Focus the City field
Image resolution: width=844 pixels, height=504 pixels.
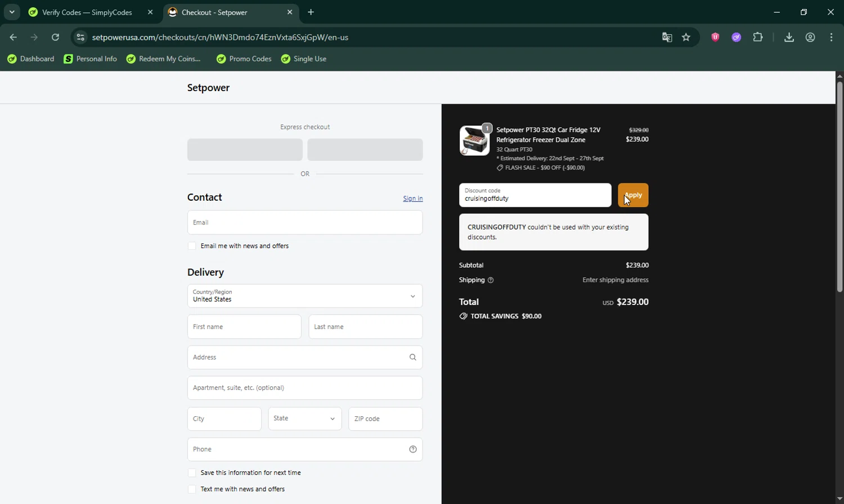tap(224, 419)
